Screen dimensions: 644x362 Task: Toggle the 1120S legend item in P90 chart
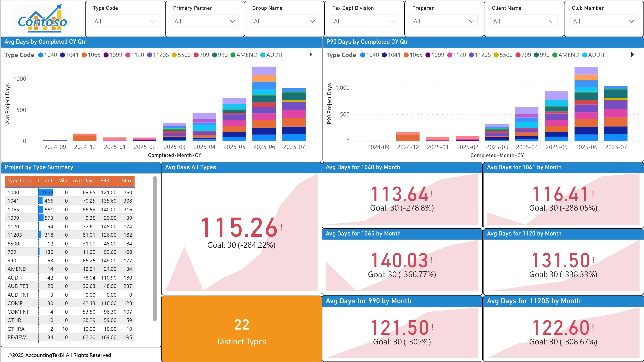pyautogui.click(x=472, y=55)
